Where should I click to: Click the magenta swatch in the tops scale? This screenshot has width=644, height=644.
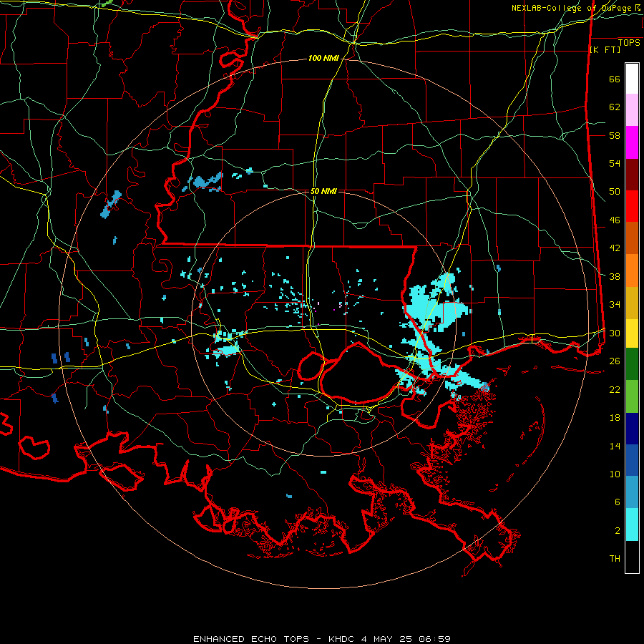pos(632,142)
